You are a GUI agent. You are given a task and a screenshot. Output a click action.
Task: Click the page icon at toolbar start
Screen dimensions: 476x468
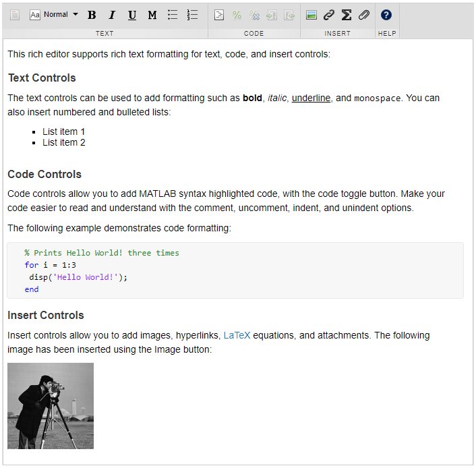pyautogui.click(x=15, y=15)
